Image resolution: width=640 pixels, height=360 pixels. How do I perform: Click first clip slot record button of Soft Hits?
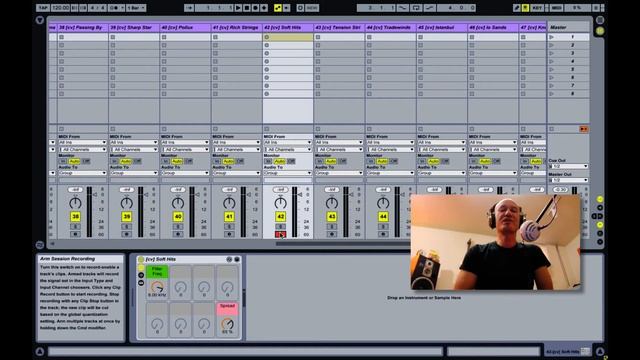pyautogui.click(x=267, y=37)
